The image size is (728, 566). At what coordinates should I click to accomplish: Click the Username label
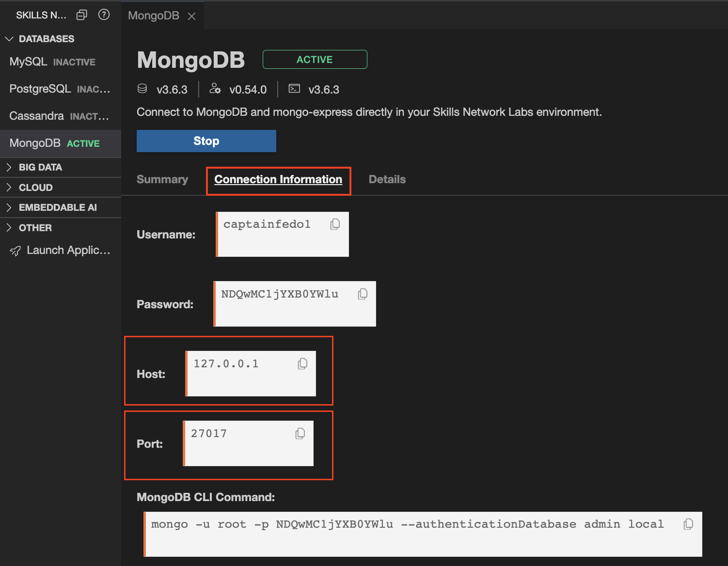(x=166, y=235)
